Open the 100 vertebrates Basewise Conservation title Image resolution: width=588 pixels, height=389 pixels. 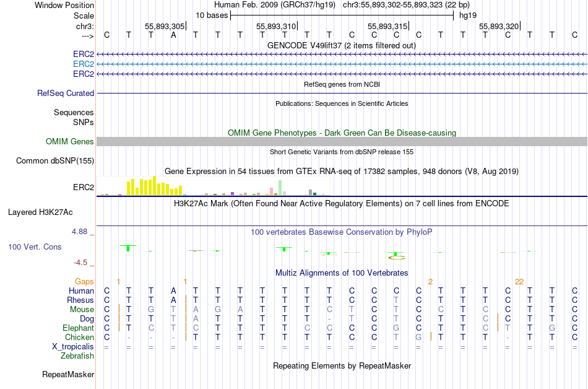(342, 232)
